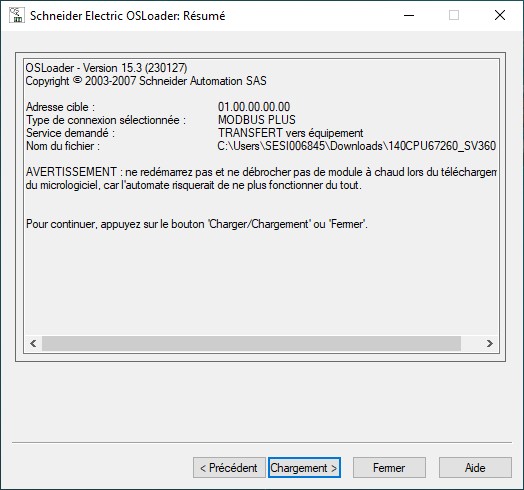This screenshot has width=524, height=490.
Task: Minimize the OSLoader Résumé window
Action: click(409, 15)
